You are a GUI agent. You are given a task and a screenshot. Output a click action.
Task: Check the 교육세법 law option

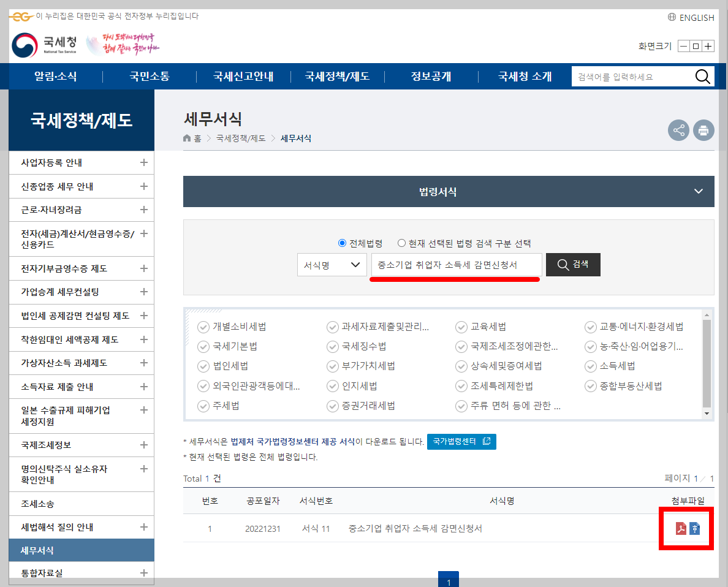coord(461,327)
